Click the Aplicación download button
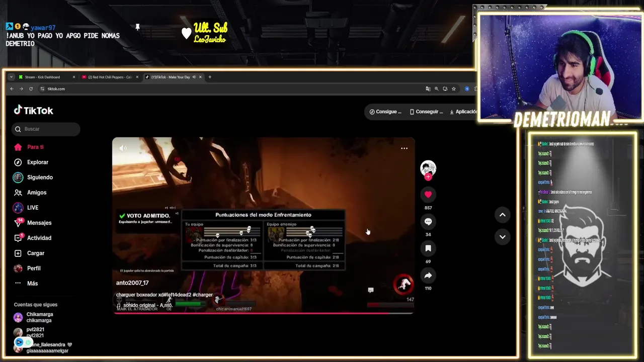Screen dimensions: 644x362 tap(463, 112)
